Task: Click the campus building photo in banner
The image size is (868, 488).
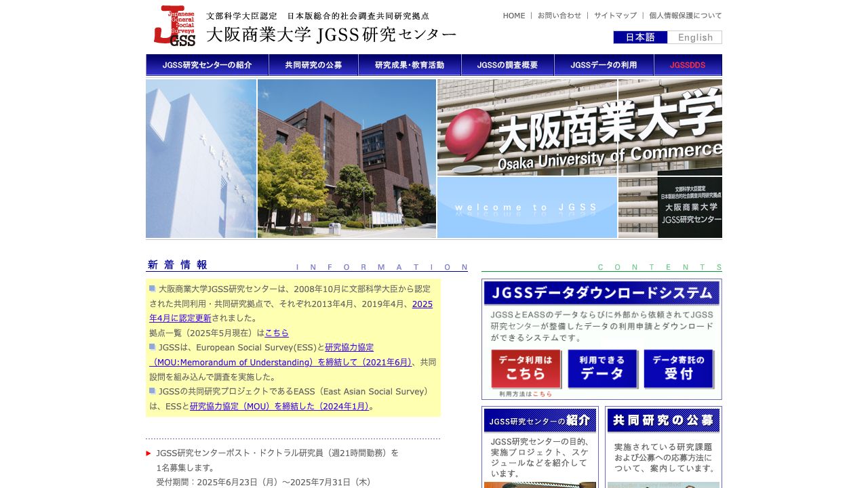Action: click(347, 159)
